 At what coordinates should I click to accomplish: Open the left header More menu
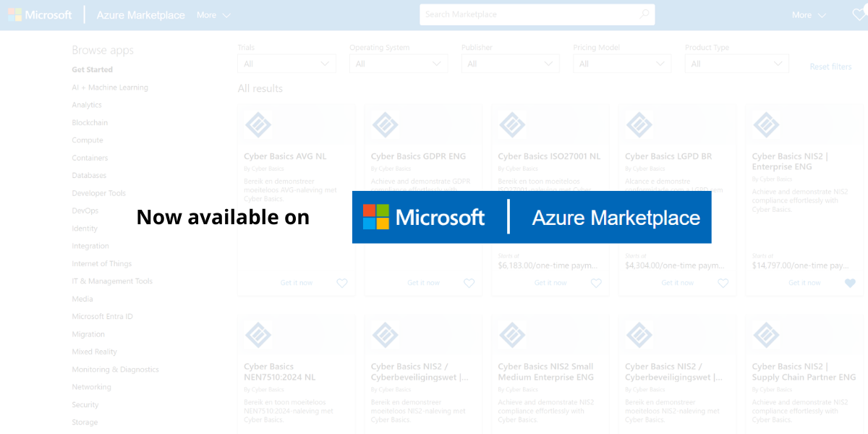213,15
